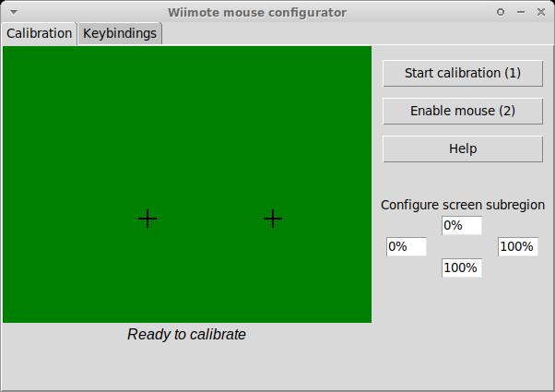This screenshot has width=555, height=392.
Task: Open the window menu arrow in titlebar
Action: [x=14, y=12]
